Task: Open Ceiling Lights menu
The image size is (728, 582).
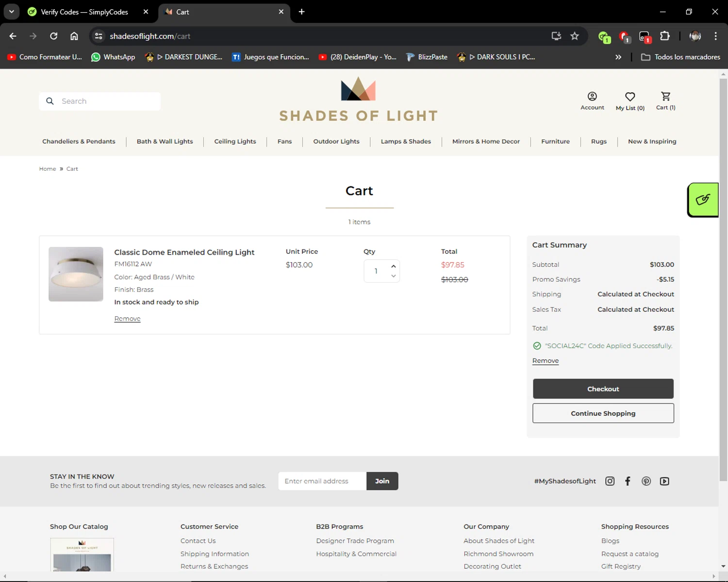Action: pos(235,141)
